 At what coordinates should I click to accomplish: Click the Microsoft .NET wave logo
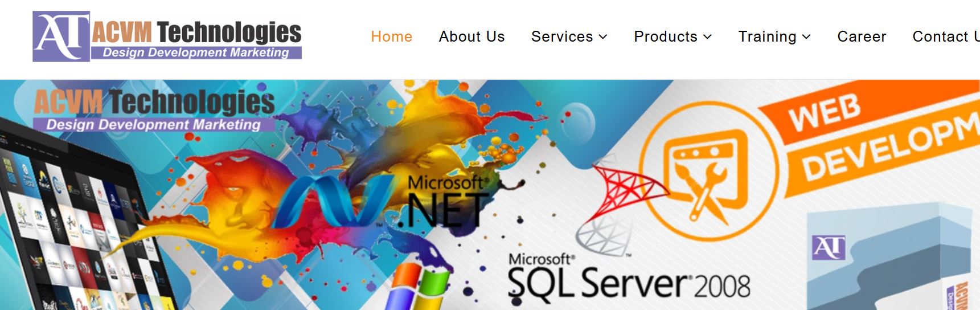[332, 201]
